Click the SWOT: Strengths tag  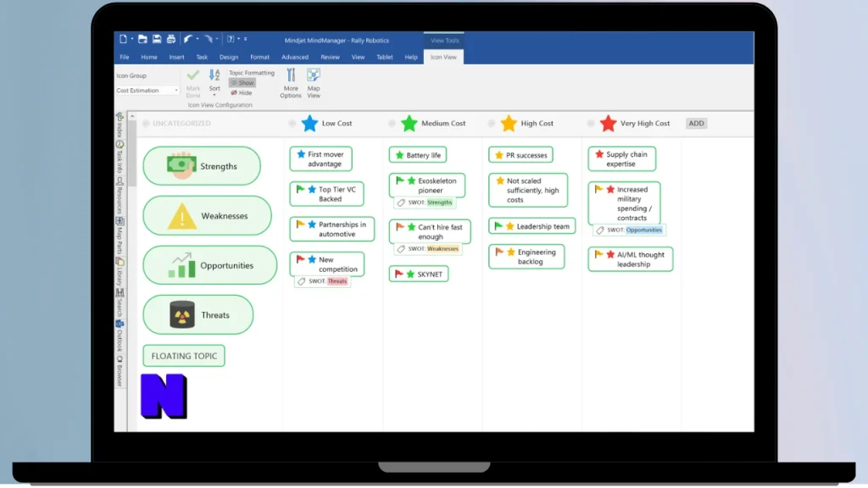pyautogui.click(x=426, y=202)
